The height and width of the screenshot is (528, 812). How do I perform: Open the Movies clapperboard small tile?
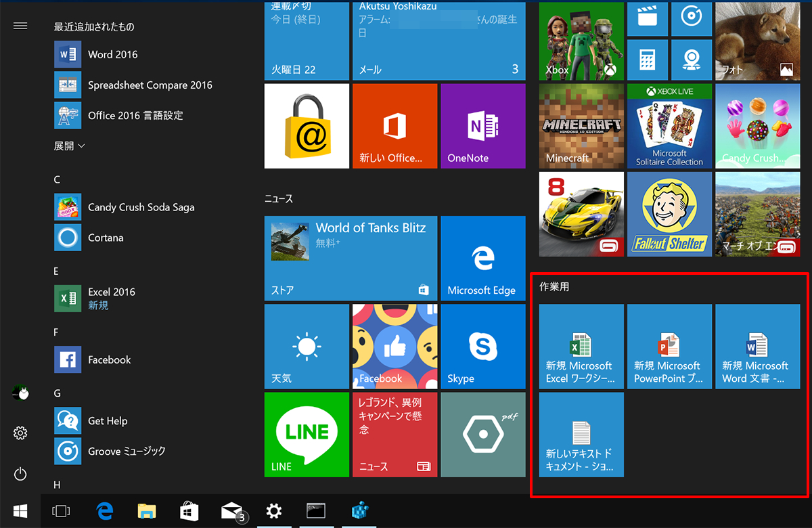648,18
